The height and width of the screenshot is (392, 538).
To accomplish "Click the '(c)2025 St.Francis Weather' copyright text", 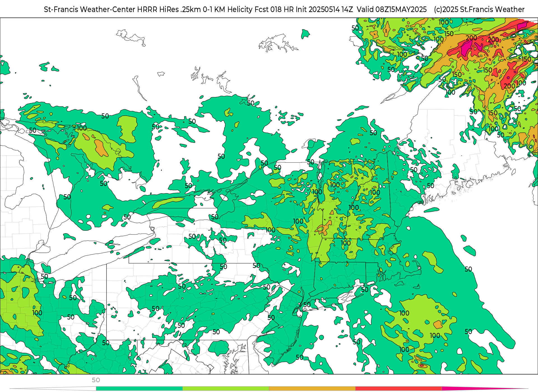I will pyautogui.click(x=479, y=10).
